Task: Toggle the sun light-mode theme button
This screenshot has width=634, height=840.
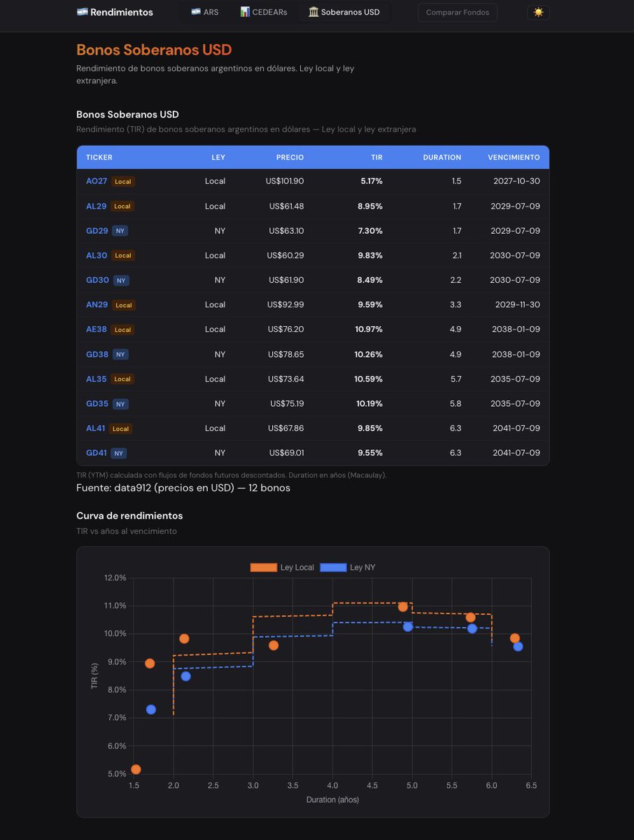Action: click(538, 13)
